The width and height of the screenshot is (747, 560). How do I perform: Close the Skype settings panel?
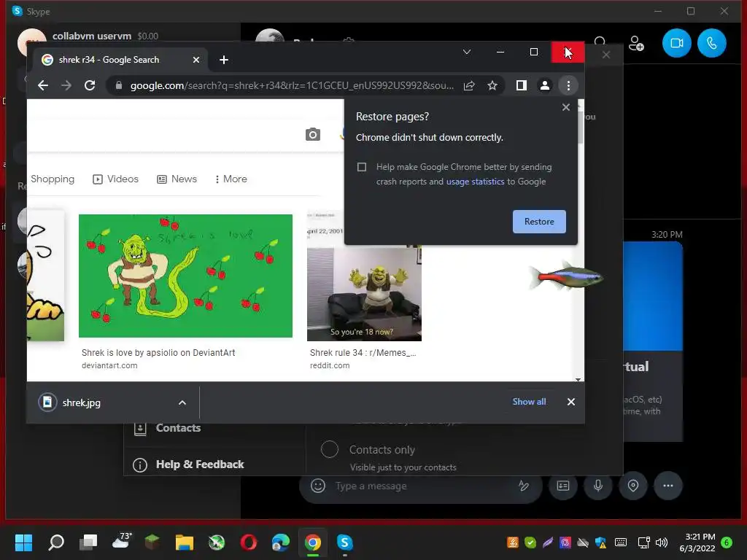tap(606, 55)
